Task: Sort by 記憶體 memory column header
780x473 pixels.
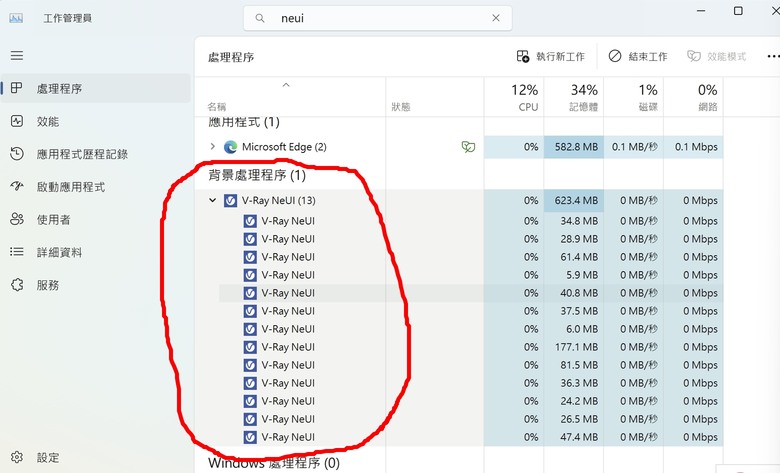Action: tap(574, 97)
